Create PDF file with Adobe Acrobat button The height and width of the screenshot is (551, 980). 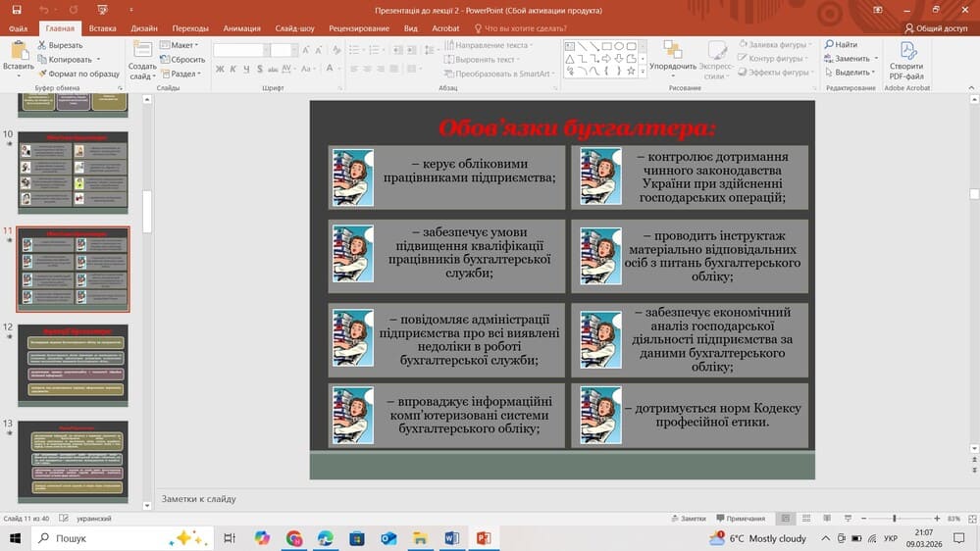pyautogui.click(x=906, y=61)
